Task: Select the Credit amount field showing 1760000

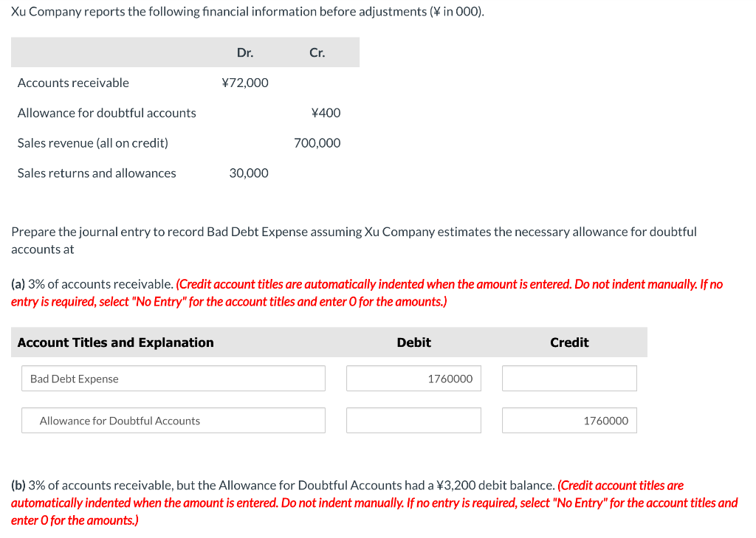Action: [x=568, y=420]
